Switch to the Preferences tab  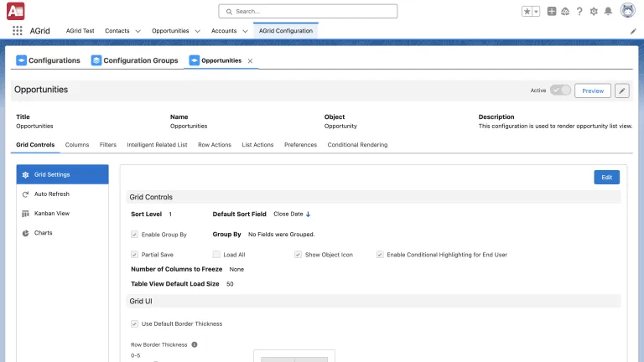tap(301, 145)
